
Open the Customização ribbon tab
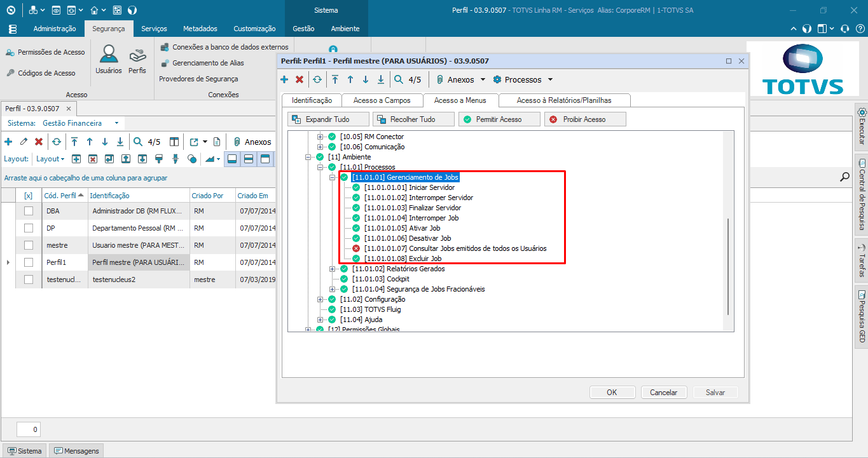click(254, 29)
